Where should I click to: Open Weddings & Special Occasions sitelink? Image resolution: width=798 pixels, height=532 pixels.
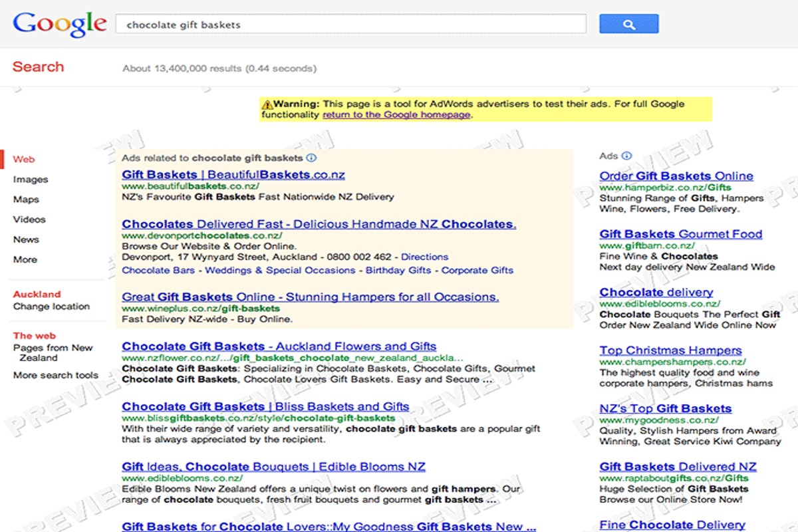[280, 270]
